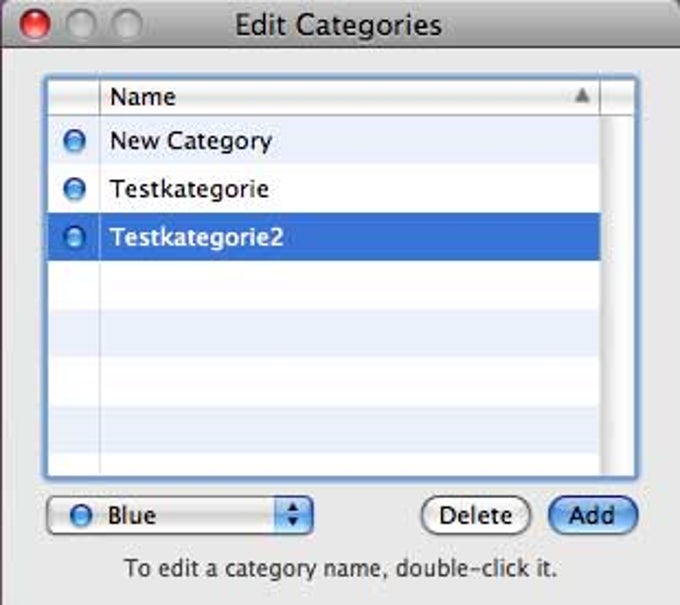Click the blue circle in color popup
The width and height of the screenshot is (680, 605).
(81, 515)
